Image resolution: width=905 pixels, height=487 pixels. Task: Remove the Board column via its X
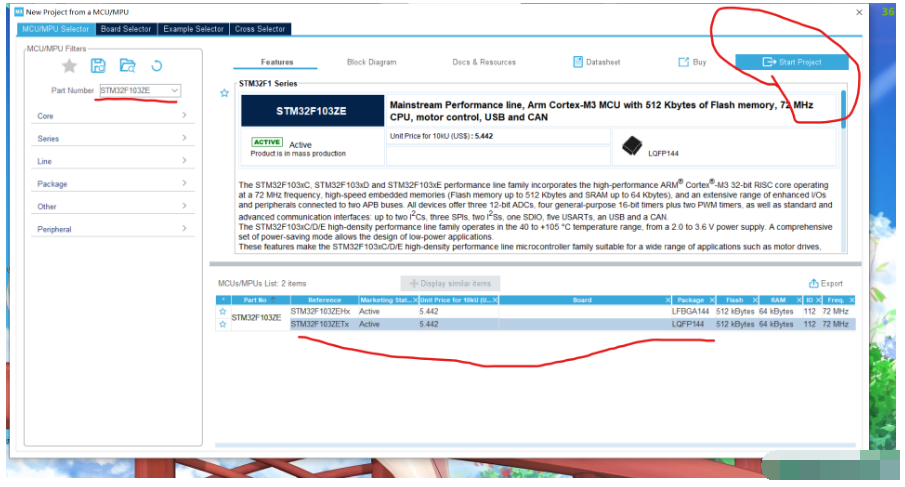click(x=668, y=300)
